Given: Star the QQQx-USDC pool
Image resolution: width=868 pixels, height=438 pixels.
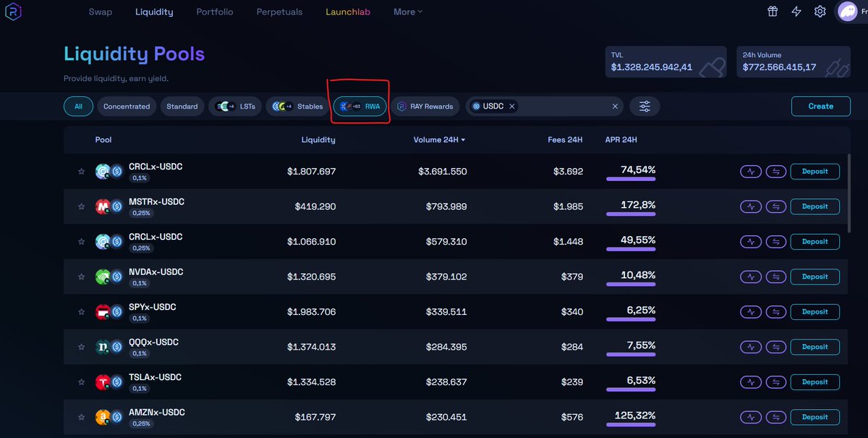Looking at the screenshot, I should point(81,347).
